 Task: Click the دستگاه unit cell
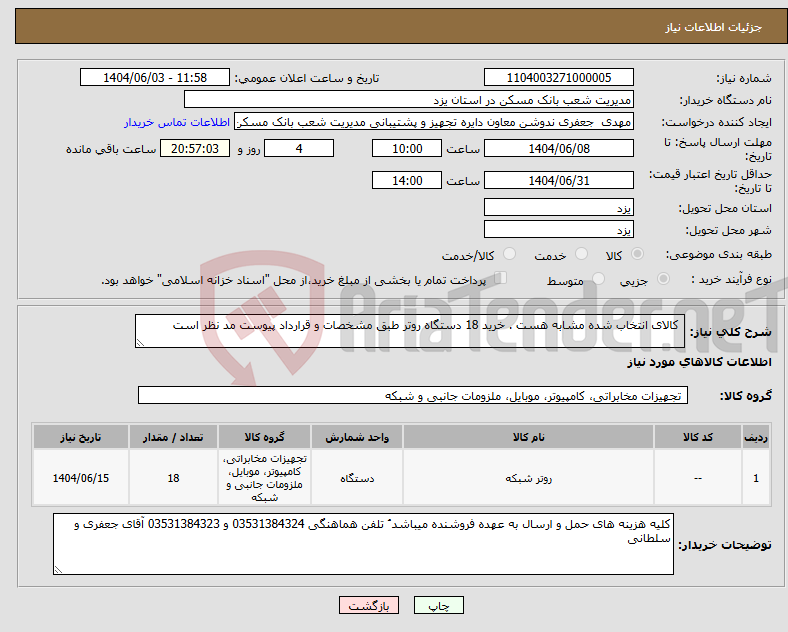point(357,478)
